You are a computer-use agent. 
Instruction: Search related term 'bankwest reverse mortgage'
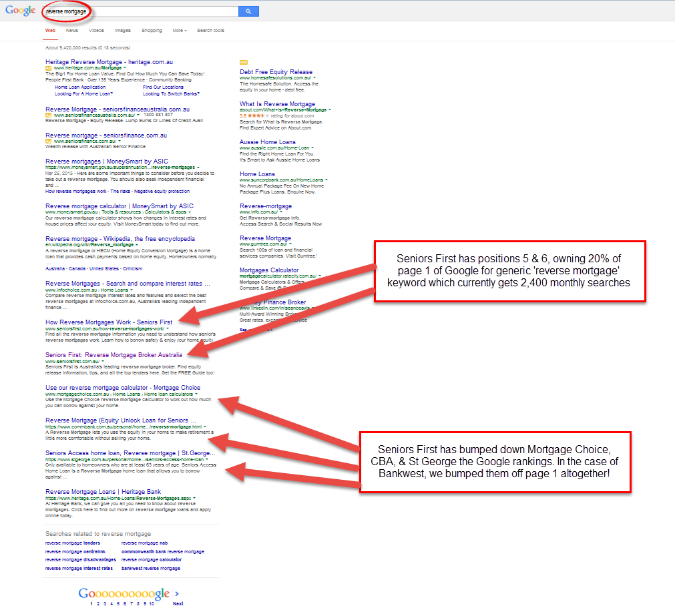[151, 569]
